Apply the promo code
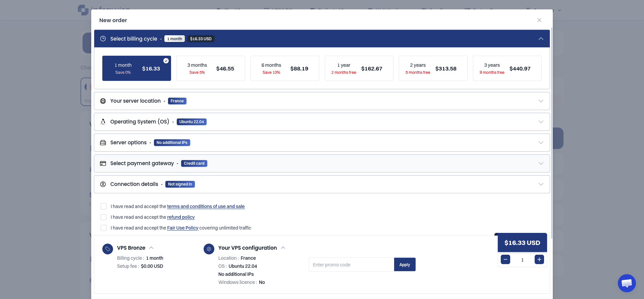 pyautogui.click(x=405, y=264)
